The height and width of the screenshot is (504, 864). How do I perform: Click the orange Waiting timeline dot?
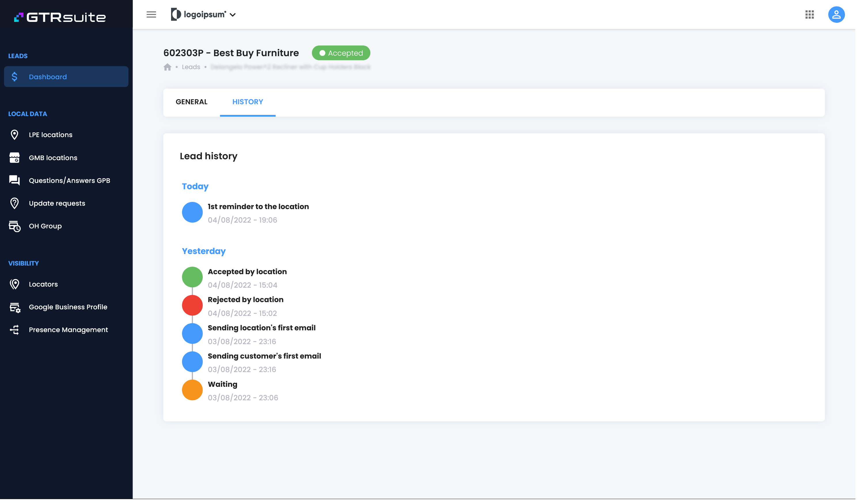[192, 390]
